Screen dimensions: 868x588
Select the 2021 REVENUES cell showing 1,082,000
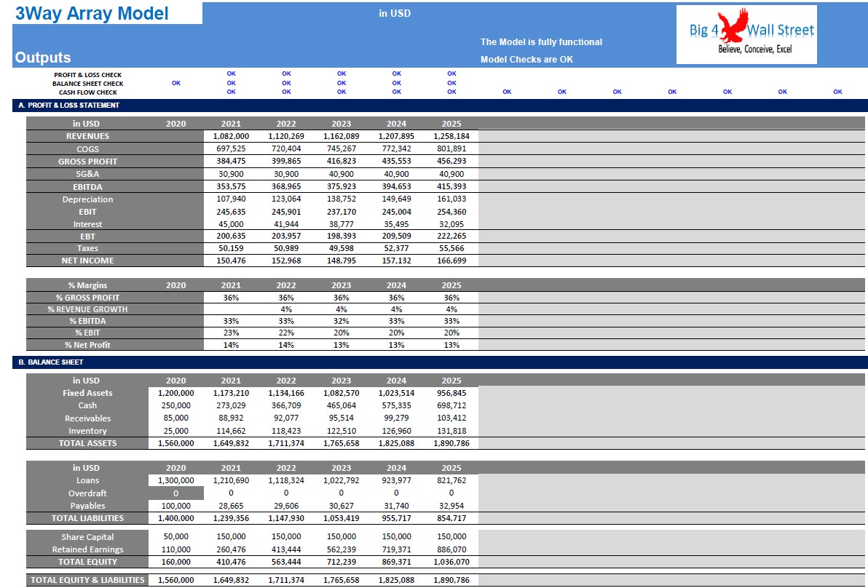click(231, 136)
